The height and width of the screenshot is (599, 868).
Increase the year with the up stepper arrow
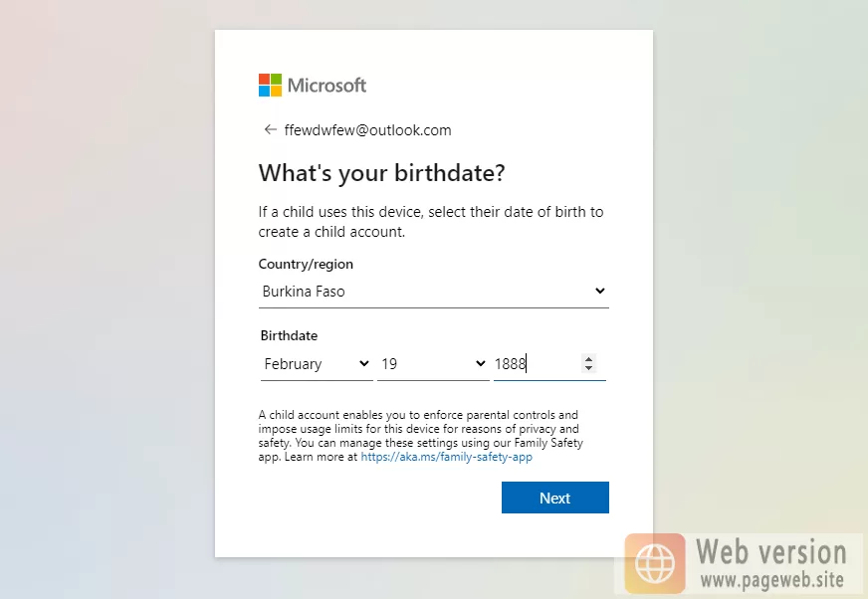point(588,359)
